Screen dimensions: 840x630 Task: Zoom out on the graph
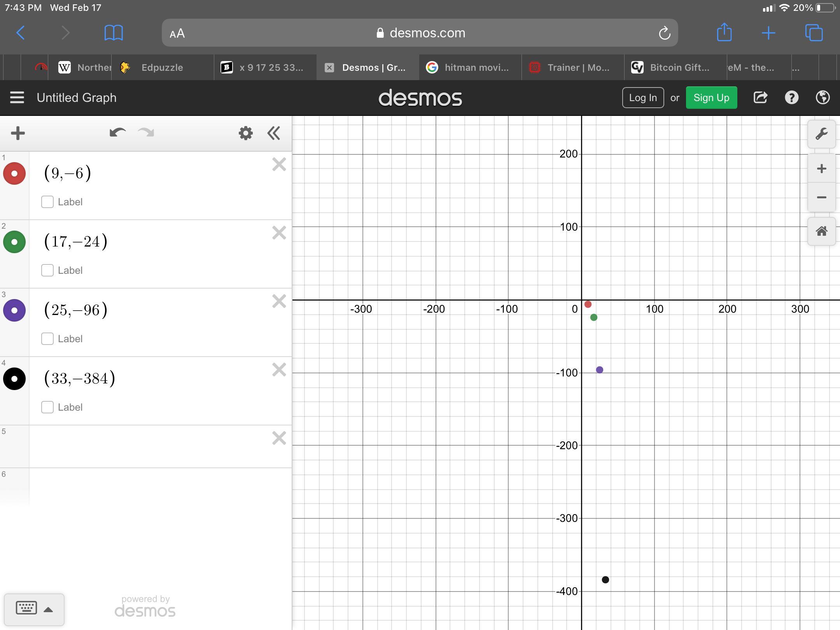click(x=821, y=198)
